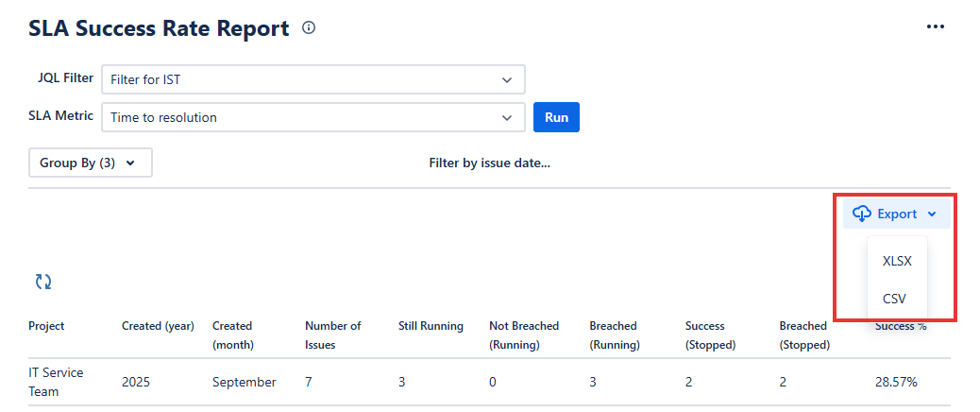Select the IT Service Team project cell
The width and height of the screenshot is (980, 412).
[x=56, y=382]
